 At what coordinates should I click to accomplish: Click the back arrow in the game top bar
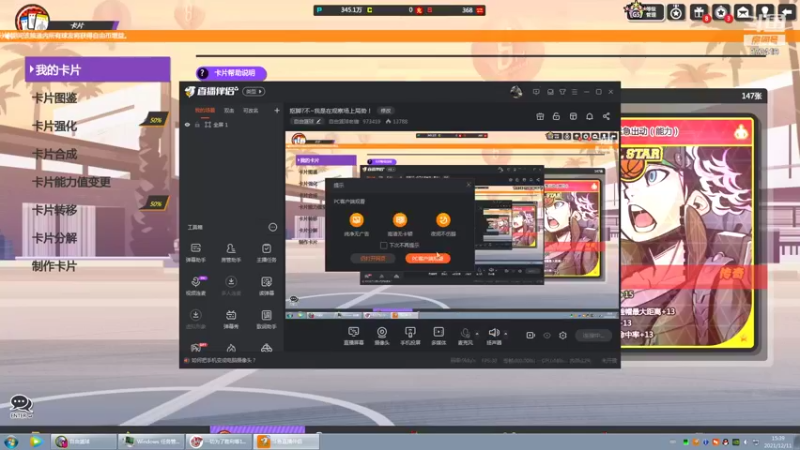pos(787,12)
